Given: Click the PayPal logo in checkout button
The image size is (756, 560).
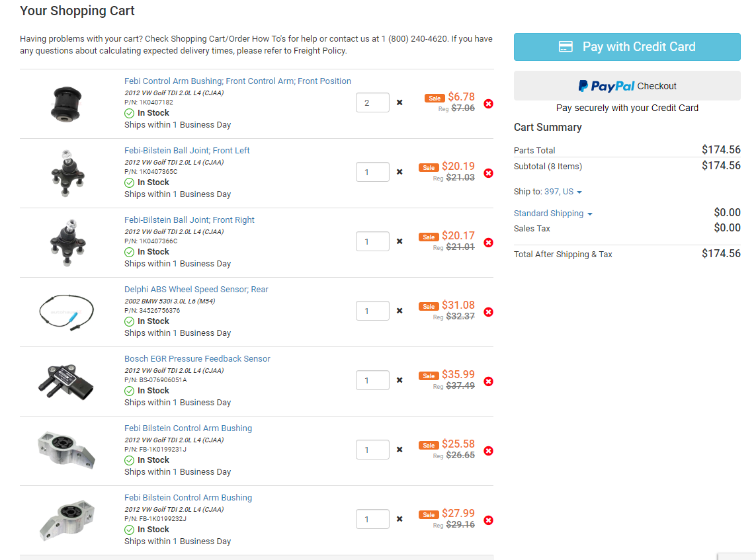Looking at the screenshot, I should coord(606,86).
